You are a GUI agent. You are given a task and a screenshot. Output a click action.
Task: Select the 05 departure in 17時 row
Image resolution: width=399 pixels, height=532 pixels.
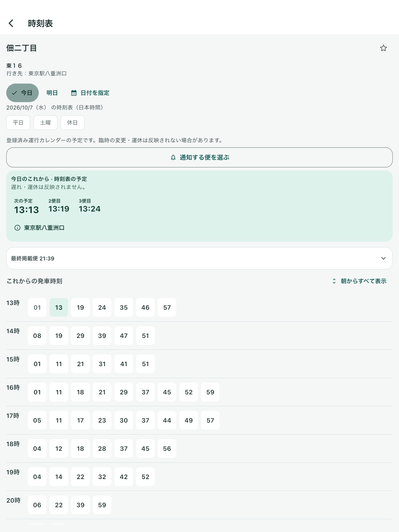click(x=37, y=420)
